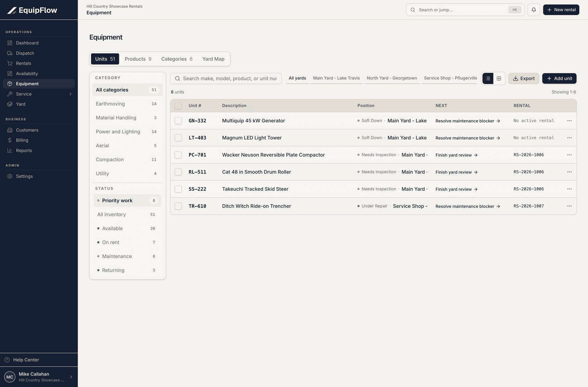Viewport: 588px width, 387px height.
Task: Open row actions menu for TR-610
Action: [x=570, y=206]
